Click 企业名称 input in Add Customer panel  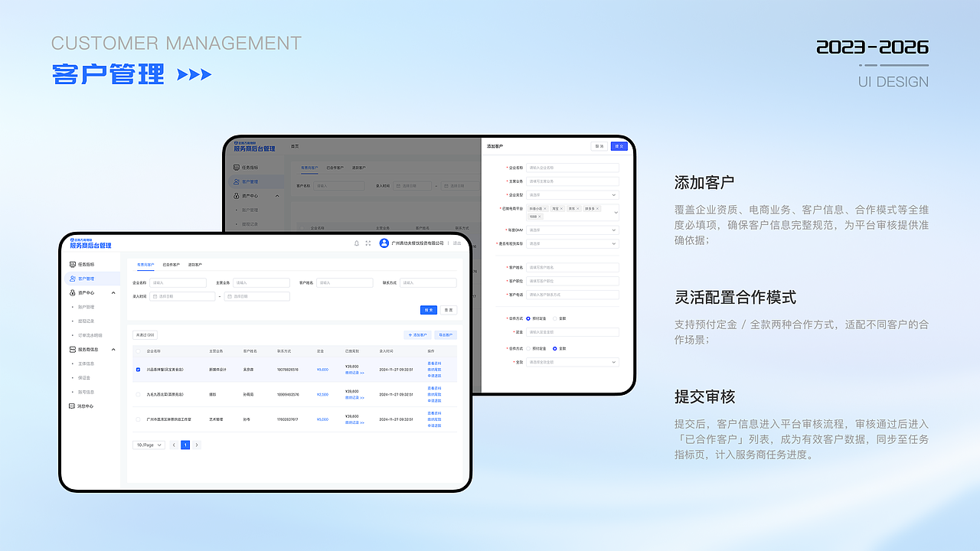click(572, 168)
